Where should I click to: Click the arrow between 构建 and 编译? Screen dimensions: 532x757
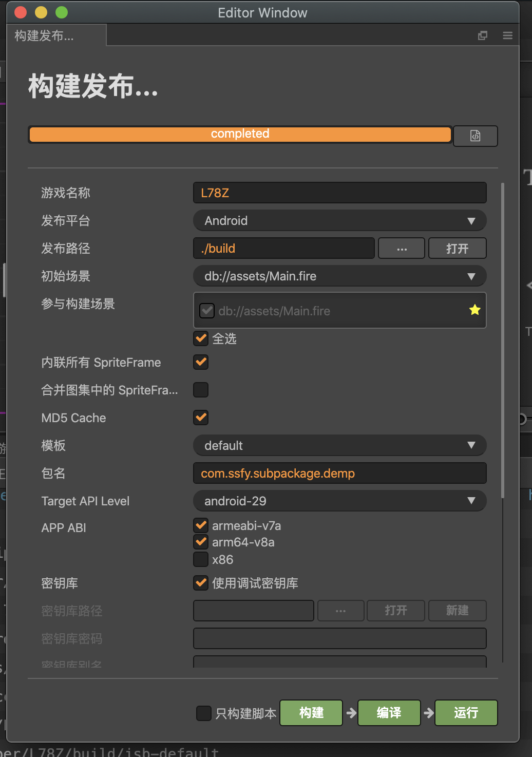pos(351,713)
